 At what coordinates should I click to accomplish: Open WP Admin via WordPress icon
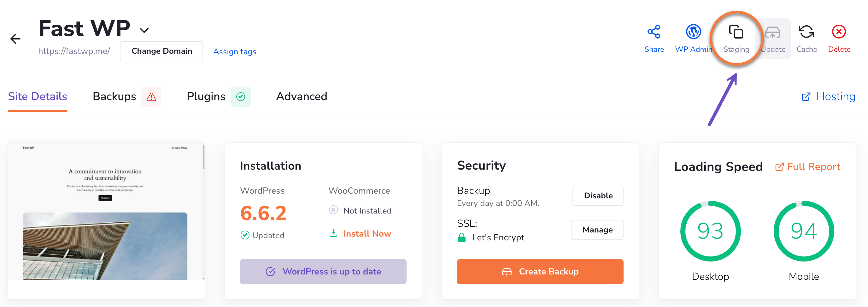(x=693, y=32)
